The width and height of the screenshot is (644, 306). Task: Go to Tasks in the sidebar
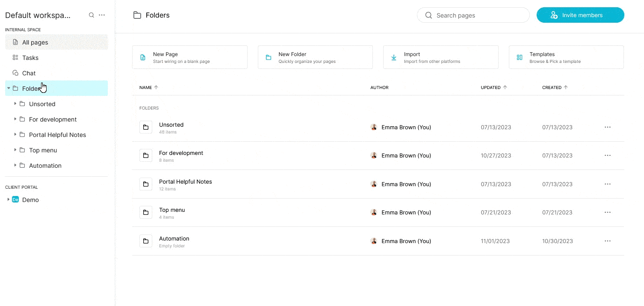pyautogui.click(x=56, y=58)
